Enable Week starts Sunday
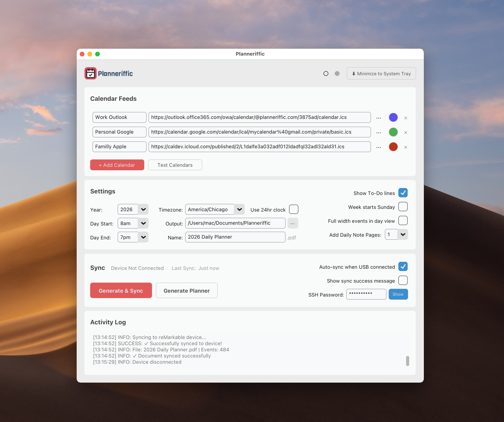 tap(403, 207)
